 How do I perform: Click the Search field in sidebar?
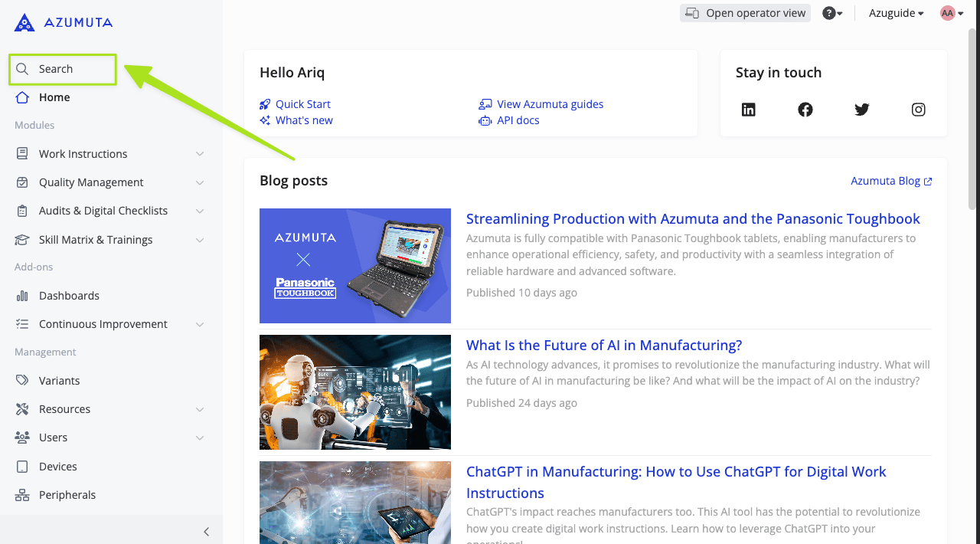63,69
